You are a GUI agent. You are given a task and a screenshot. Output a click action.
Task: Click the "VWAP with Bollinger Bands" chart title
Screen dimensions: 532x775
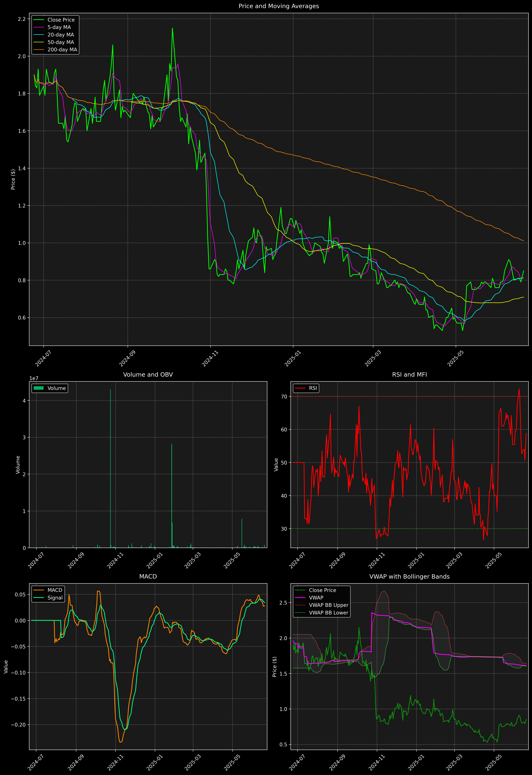[x=409, y=577]
